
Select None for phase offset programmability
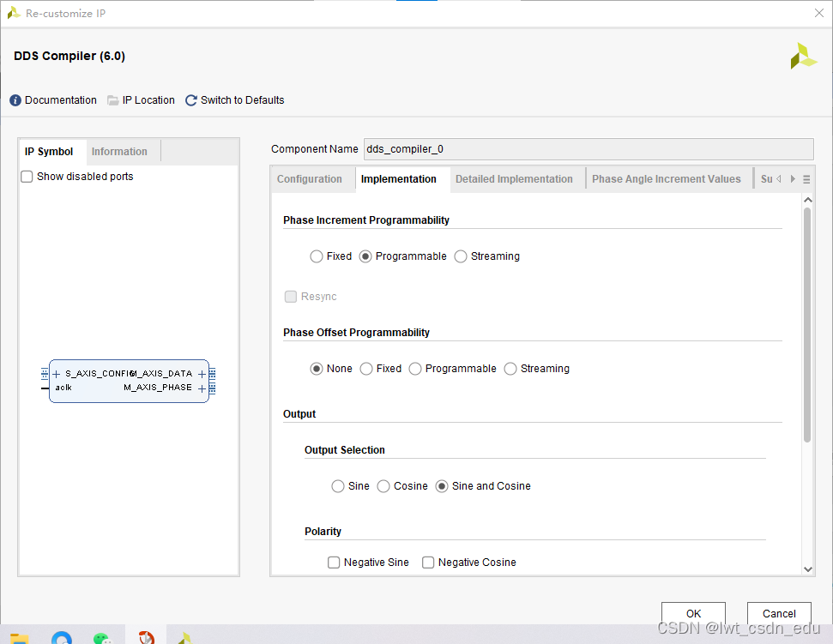click(316, 369)
